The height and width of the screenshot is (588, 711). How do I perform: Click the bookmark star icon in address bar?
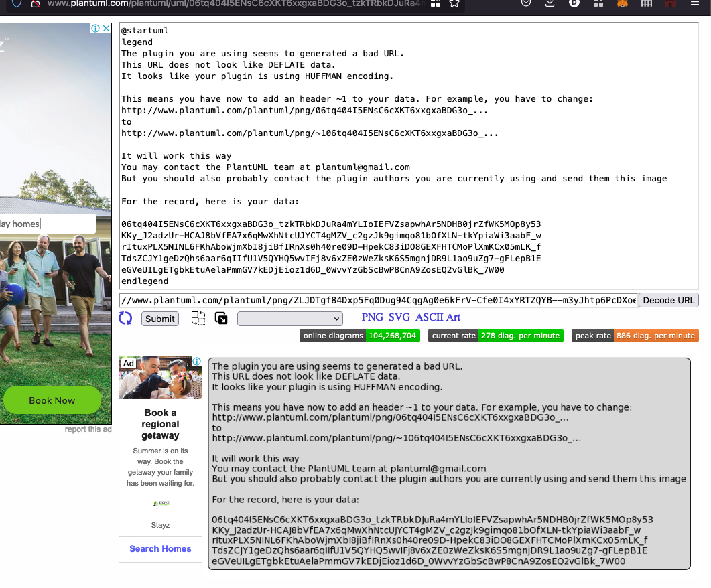click(x=454, y=3)
